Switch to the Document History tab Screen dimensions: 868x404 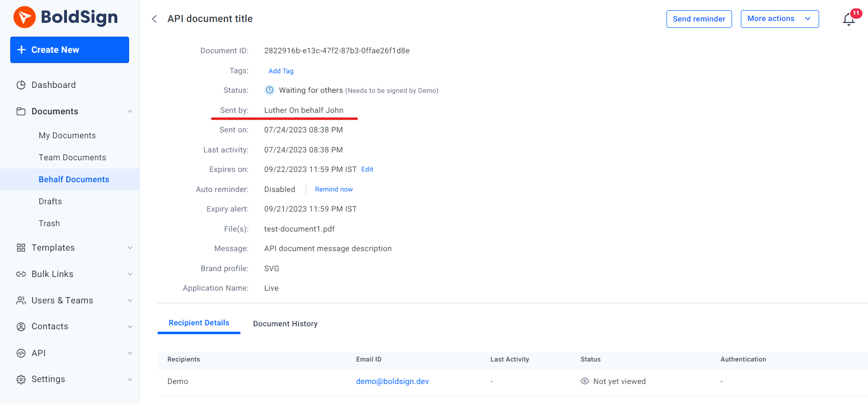point(285,324)
